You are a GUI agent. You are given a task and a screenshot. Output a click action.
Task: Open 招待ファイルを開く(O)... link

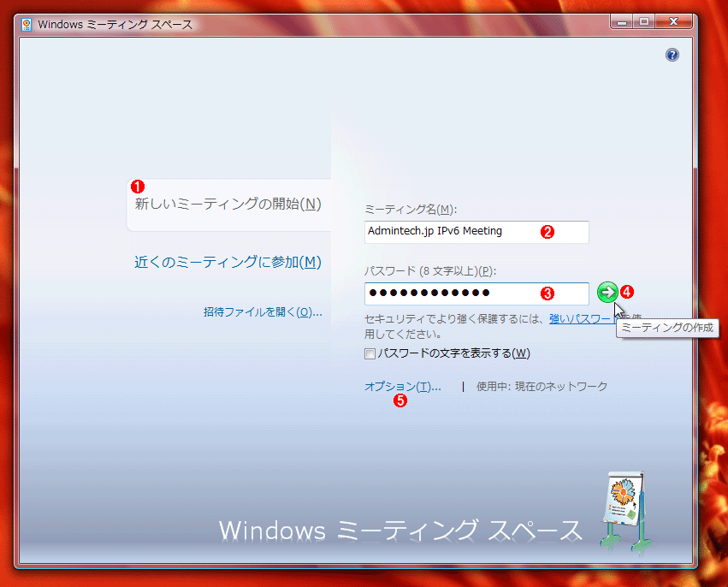click(263, 312)
